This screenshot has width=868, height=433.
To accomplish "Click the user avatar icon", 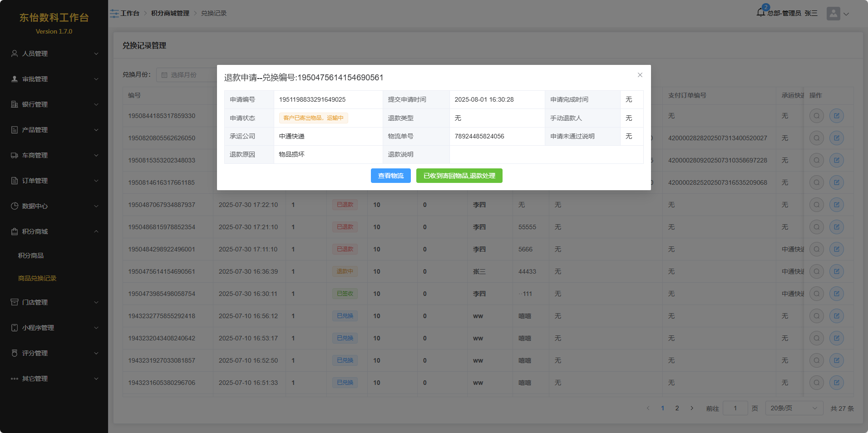I will point(833,14).
